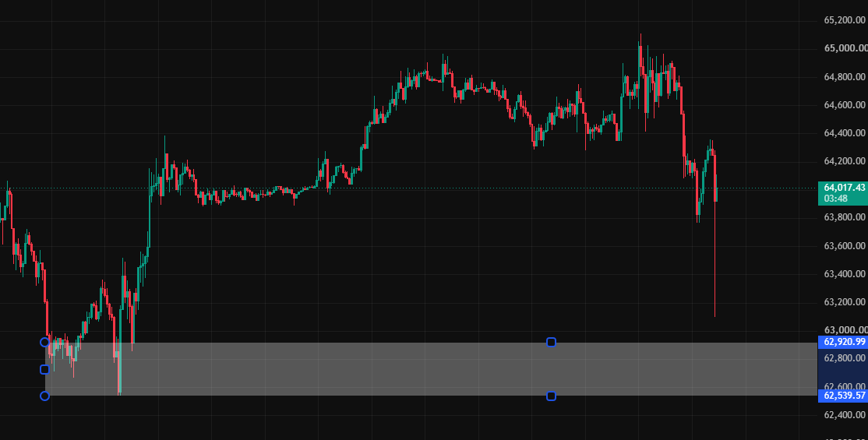Click the 63,400.00 price axis label
Screen dimensions: 868x440
pos(844,274)
